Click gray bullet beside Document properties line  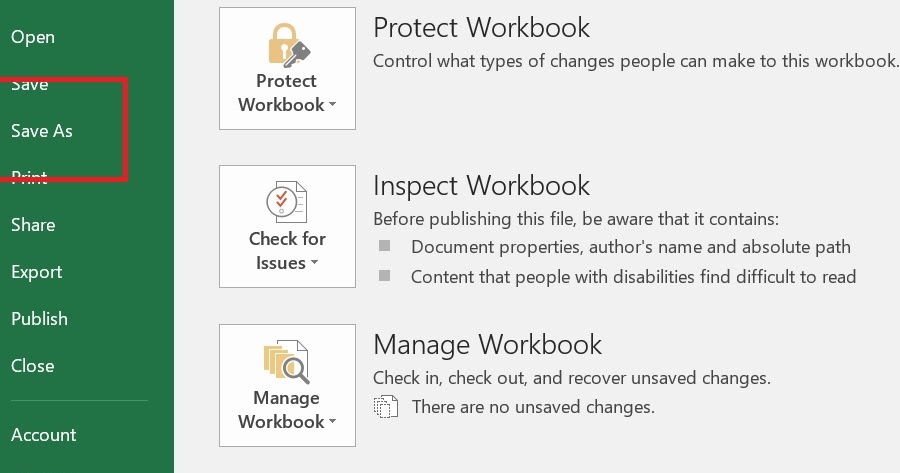point(385,246)
